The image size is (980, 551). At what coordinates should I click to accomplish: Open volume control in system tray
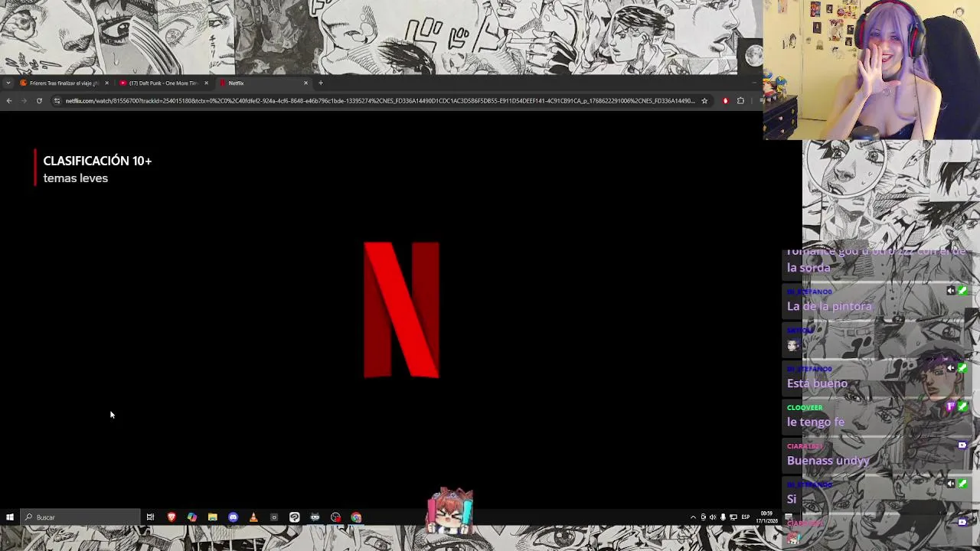click(713, 517)
